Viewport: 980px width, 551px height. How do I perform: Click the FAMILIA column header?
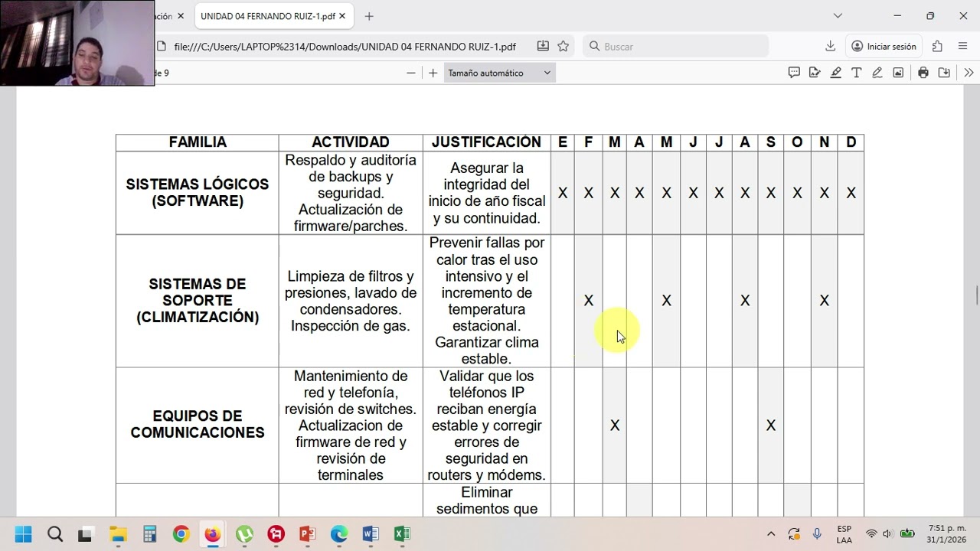198,142
